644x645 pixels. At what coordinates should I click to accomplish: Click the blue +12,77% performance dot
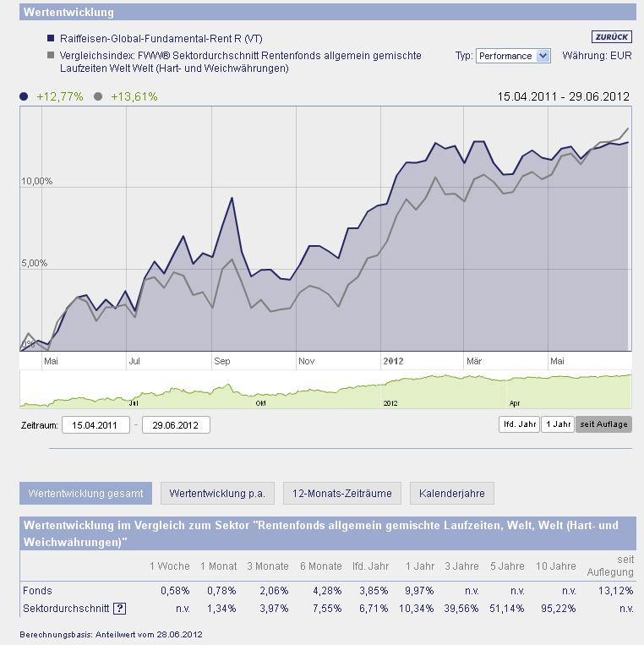[24, 96]
